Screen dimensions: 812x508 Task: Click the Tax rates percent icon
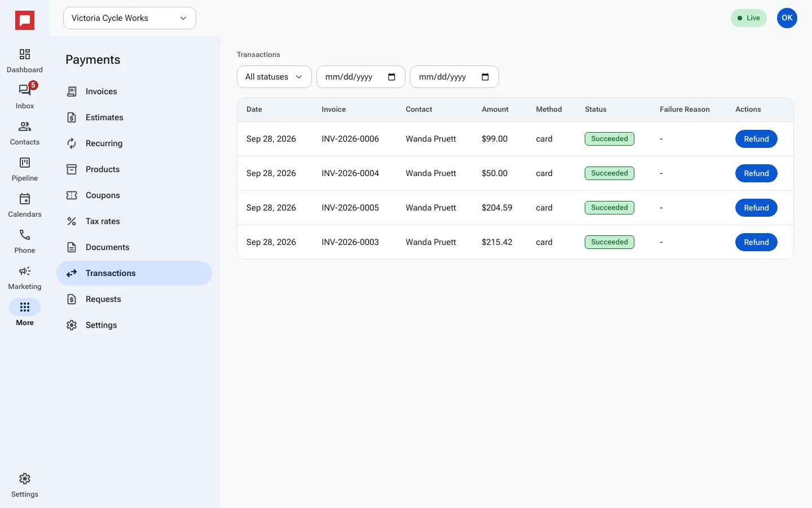tap(72, 221)
